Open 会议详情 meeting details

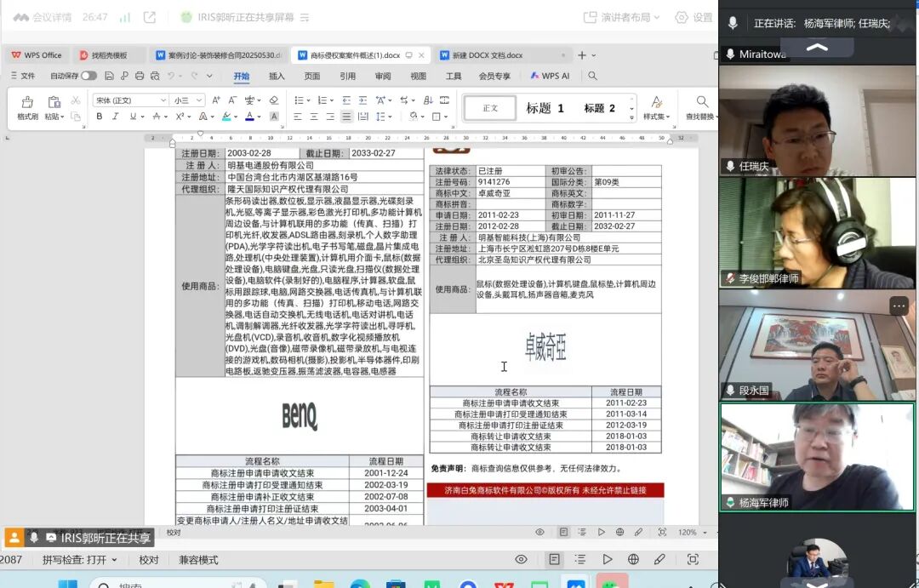click(43, 18)
